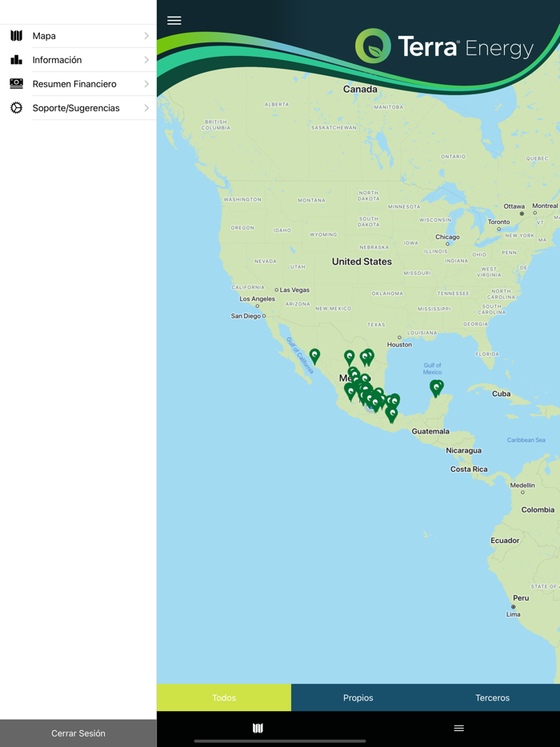
Task: Click the Los Angeles label on map
Action: pyautogui.click(x=258, y=298)
